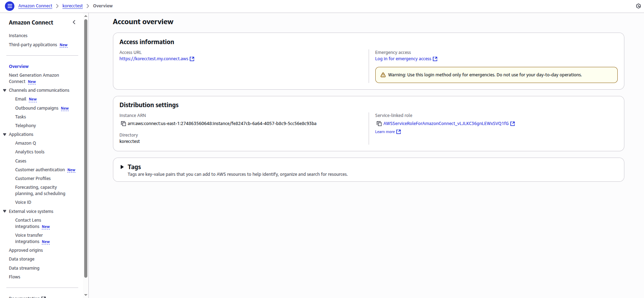Expand the Tags section
This screenshot has width=644, height=298.
tap(122, 167)
